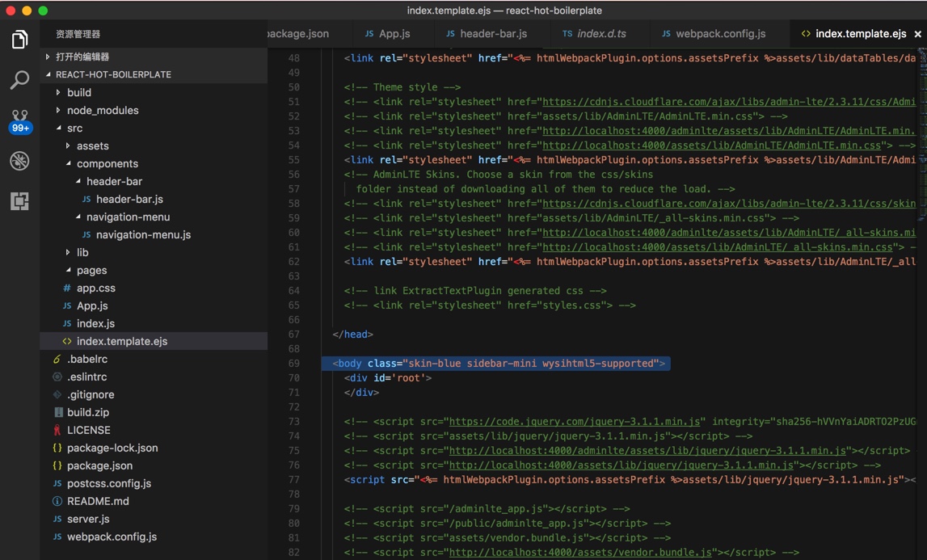The height and width of the screenshot is (560, 927).
Task: Open navigation-menu.js in the file tree
Action: tap(143, 234)
